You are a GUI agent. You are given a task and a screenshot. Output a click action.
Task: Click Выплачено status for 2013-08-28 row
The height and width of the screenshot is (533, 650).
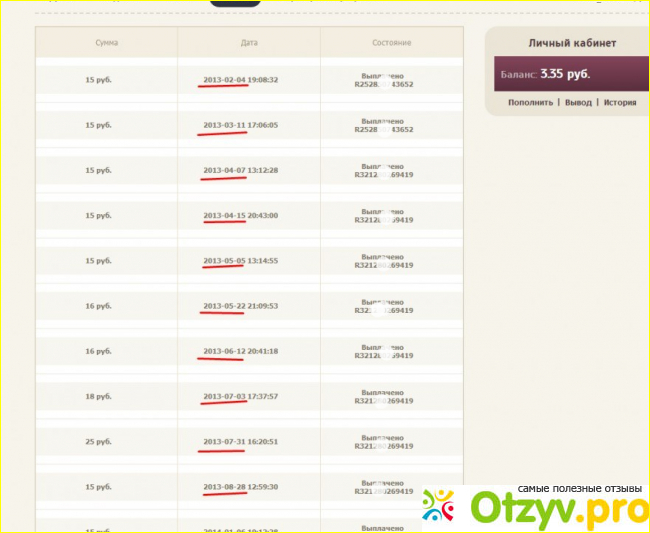tap(382, 483)
